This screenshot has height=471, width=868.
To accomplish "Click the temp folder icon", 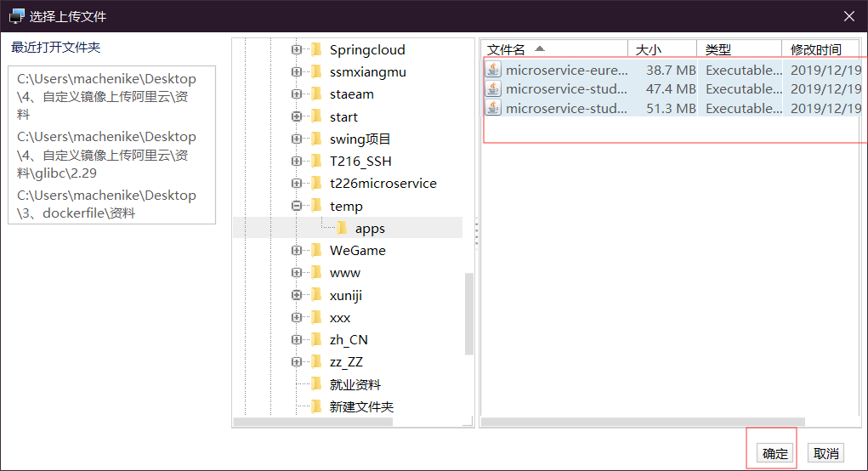I will click(316, 206).
